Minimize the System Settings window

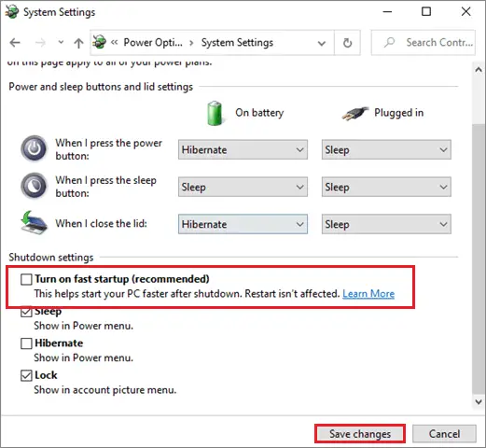click(387, 12)
